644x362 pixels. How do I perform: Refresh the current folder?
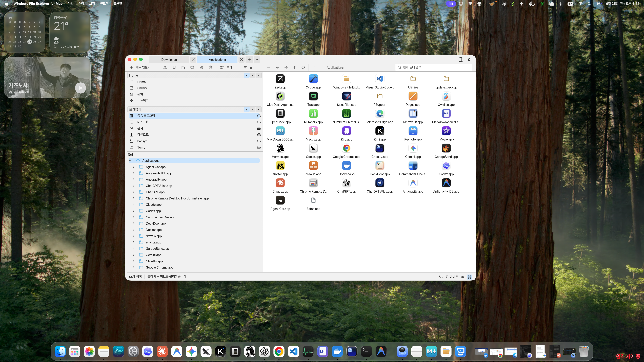[303, 67]
